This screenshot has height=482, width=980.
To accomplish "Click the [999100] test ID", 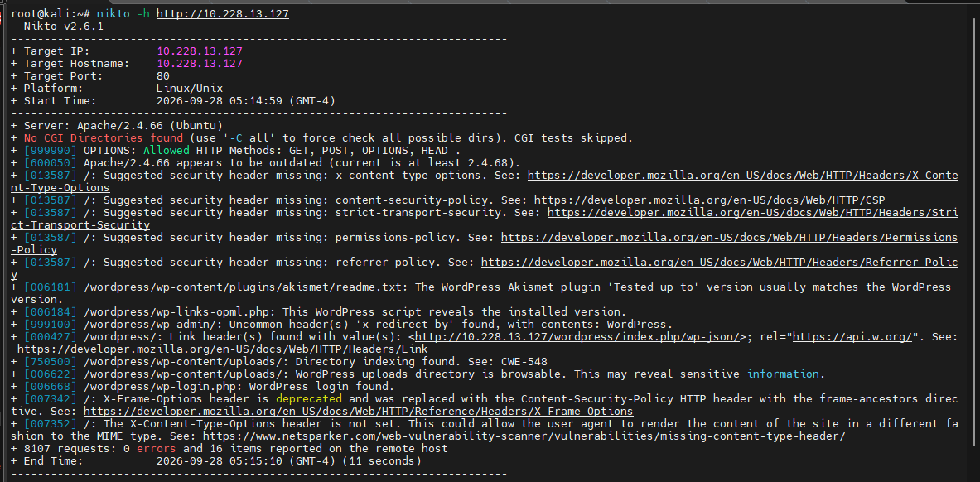I will (50, 325).
